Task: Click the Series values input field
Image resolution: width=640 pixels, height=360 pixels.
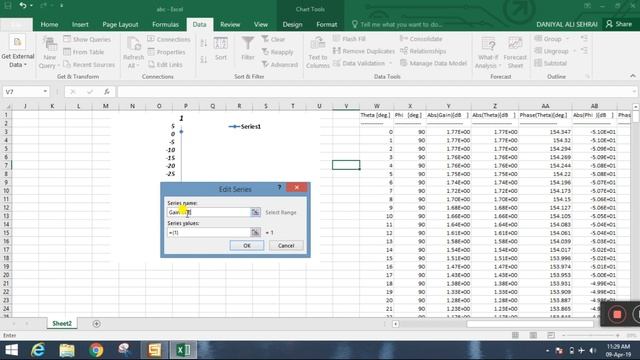Action: pyautogui.click(x=209, y=233)
